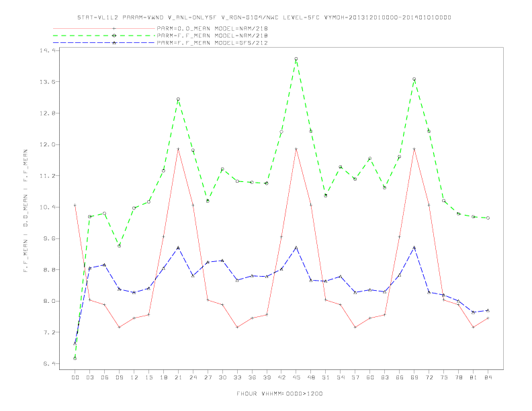Click green NAM circle marker at hour 84

(x=488, y=218)
